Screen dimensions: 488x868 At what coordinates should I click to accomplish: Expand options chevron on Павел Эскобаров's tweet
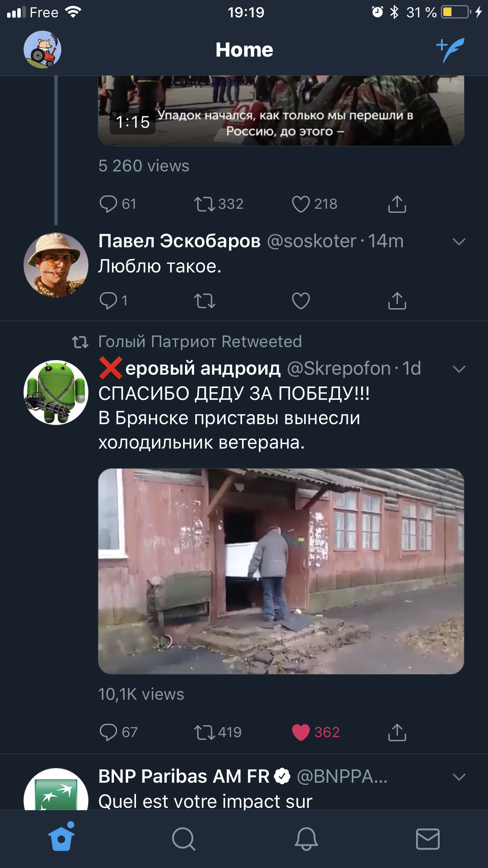pos(459,242)
